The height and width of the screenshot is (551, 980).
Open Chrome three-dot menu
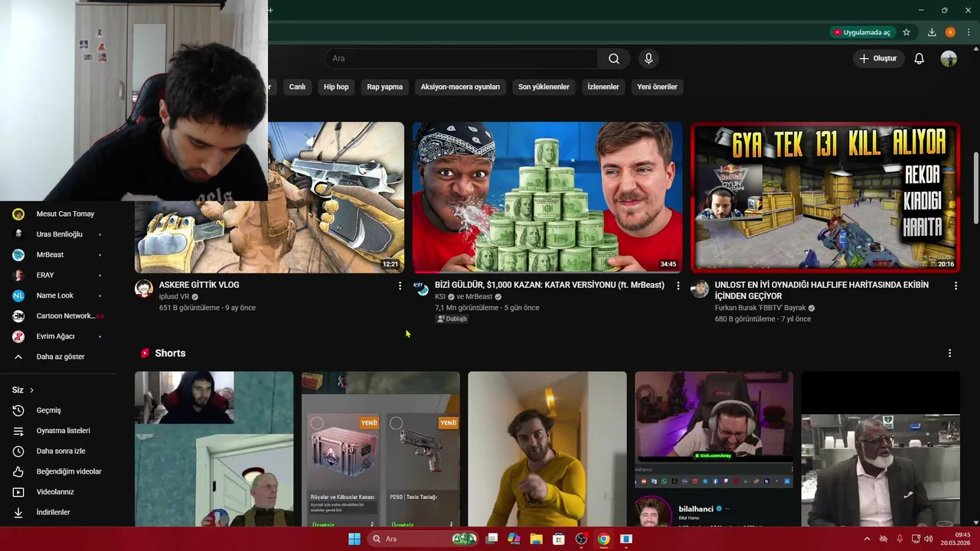pos(969,32)
